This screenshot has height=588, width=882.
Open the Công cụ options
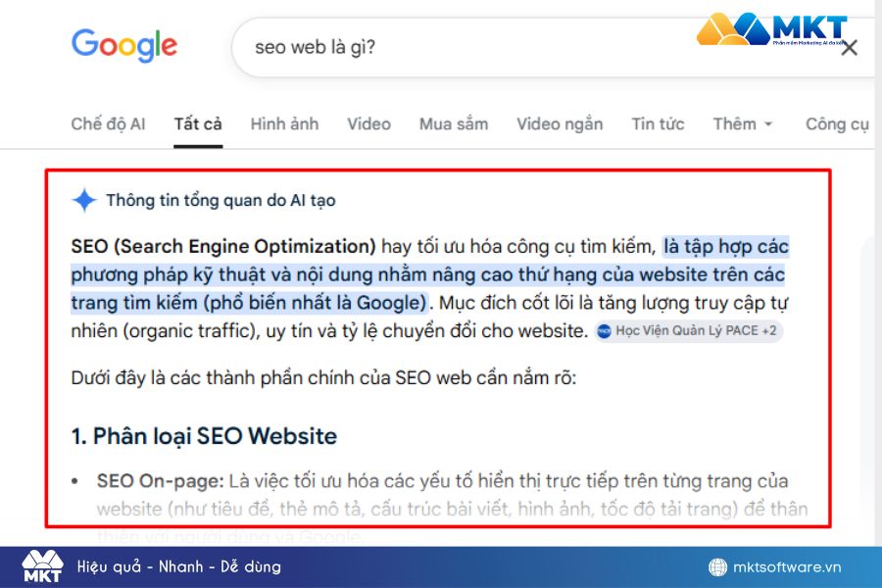[837, 123]
